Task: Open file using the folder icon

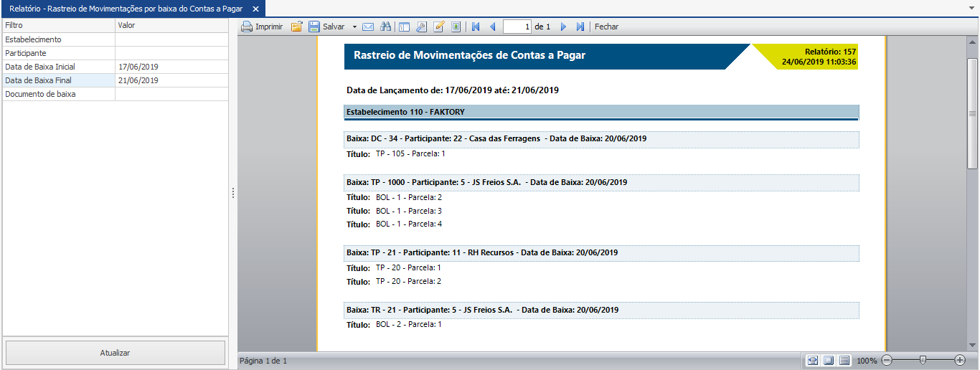Action: tap(296, 27)
